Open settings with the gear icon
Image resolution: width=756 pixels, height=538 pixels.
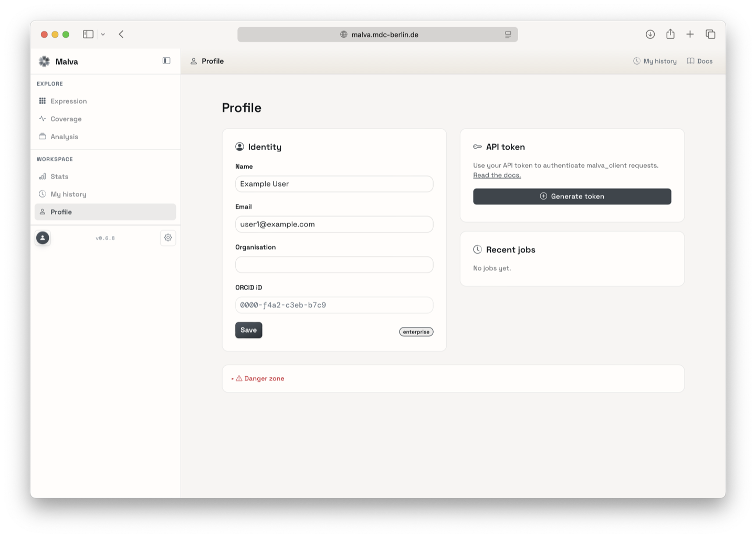point(168,238)
